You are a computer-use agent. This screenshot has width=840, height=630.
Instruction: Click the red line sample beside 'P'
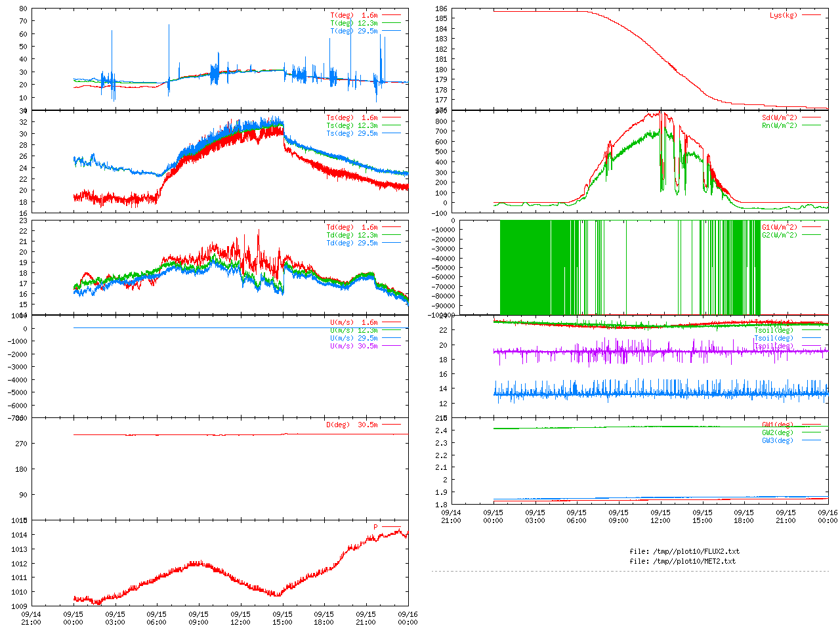[391, 527]
